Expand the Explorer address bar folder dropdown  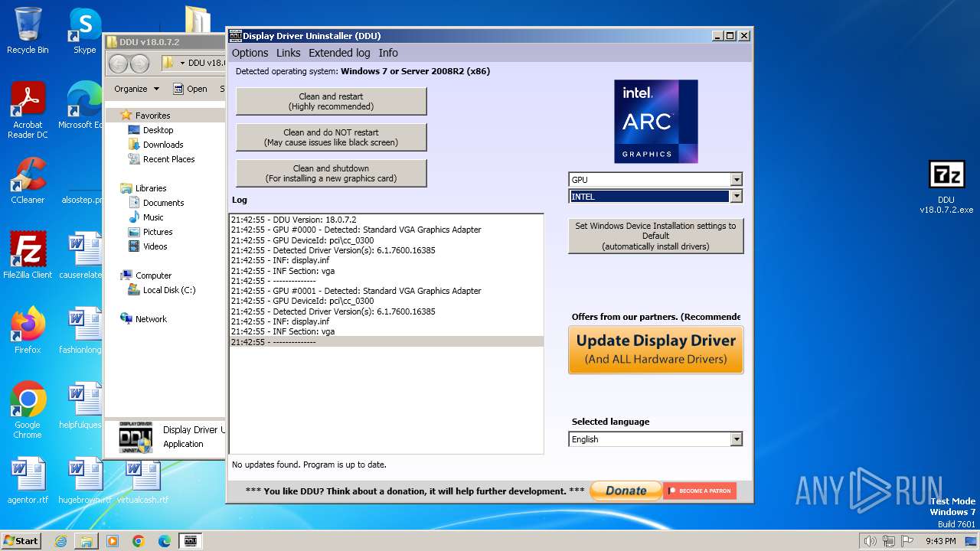coord(181,63)
